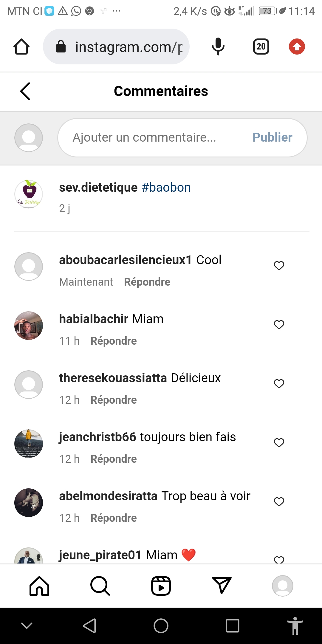Open the #baobon hashtag link
Image resolution: width=322 pixels, height=644 pixels.
point(166,188)
